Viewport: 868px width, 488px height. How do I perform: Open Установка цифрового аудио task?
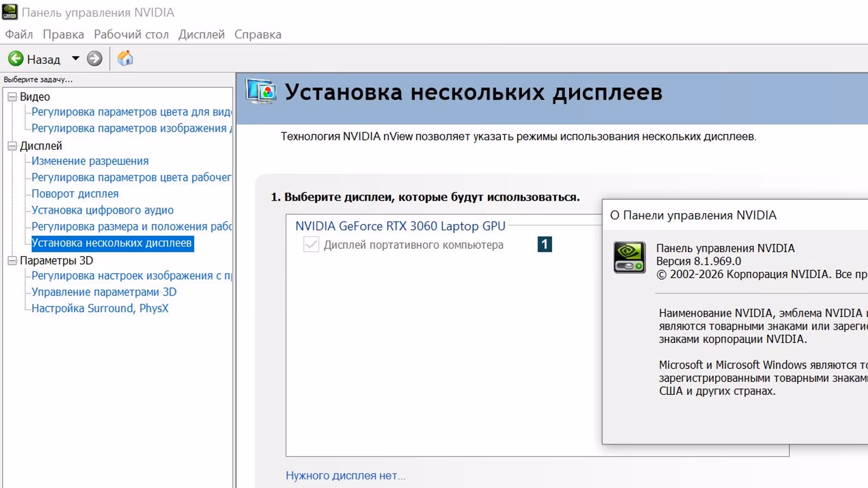(103, 210)
